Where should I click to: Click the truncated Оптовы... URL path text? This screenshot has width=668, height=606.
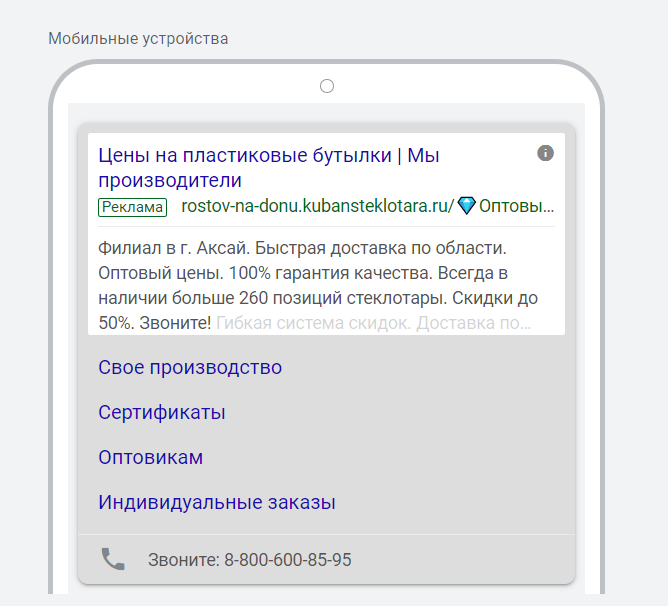[516, 206]
